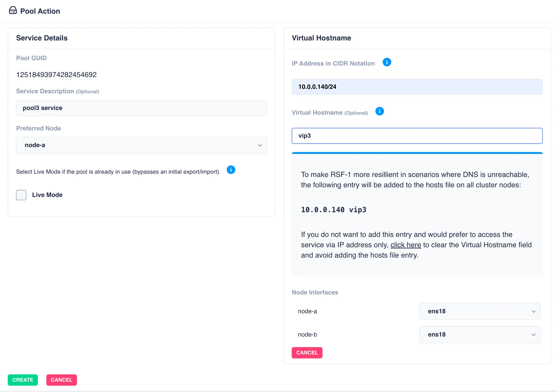The image size is (558, 392).
Task: Focus the Service Description input field
Action: pos(141,108)
